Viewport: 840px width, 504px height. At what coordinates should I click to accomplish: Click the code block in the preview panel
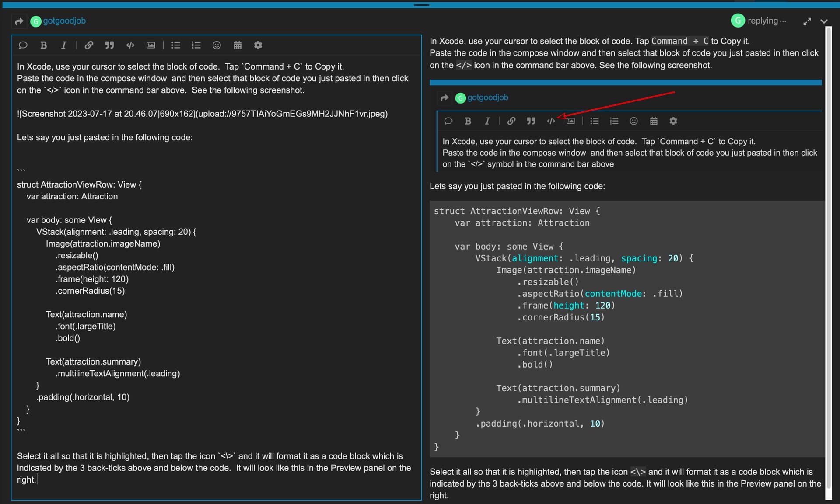[x=627, y=329]
